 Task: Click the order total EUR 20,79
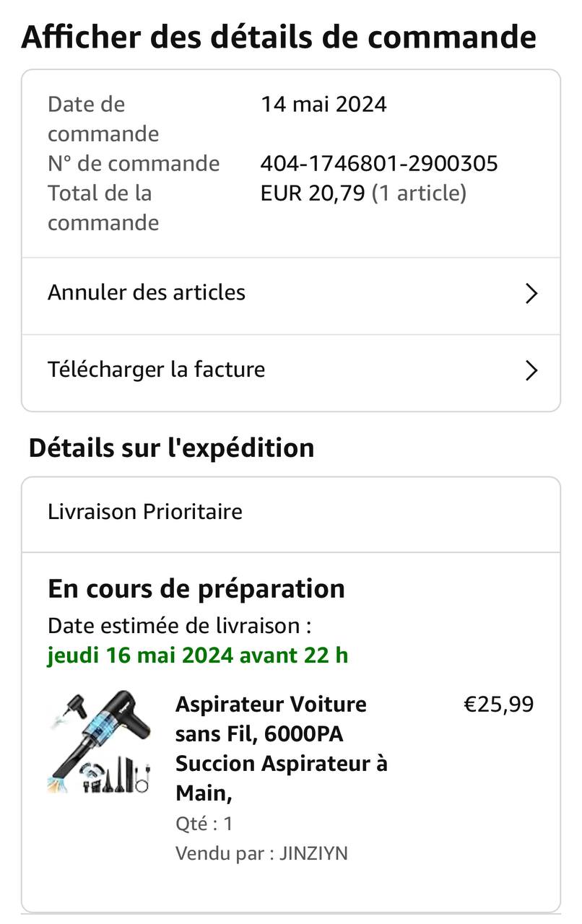click(313, 193)
